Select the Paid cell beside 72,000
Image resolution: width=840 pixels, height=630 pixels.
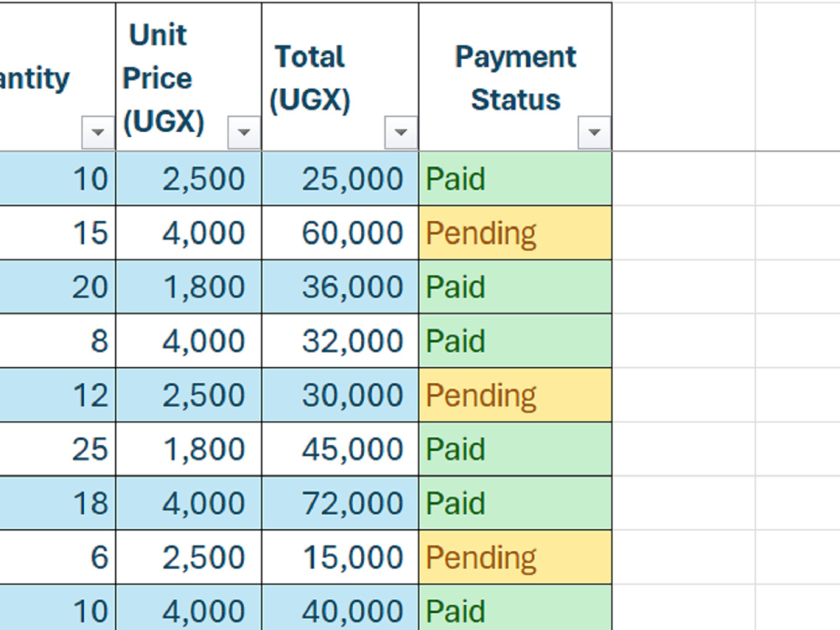tap(516, 503)
